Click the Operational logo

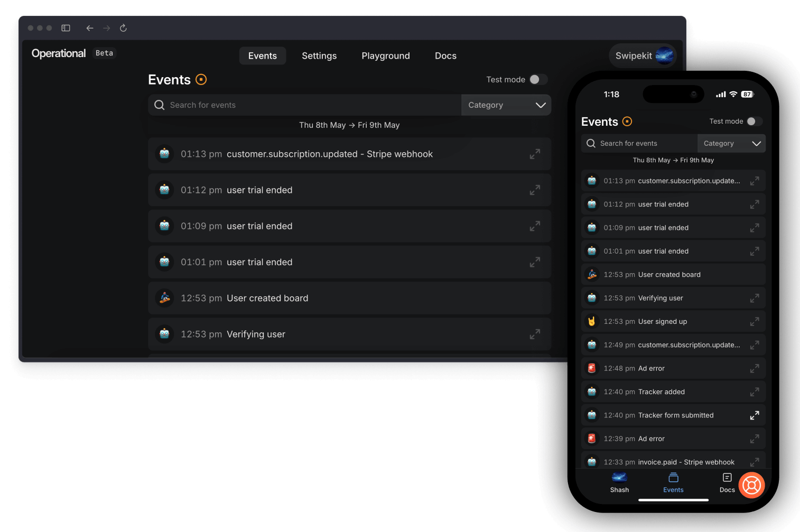click(x=59, y=53)
